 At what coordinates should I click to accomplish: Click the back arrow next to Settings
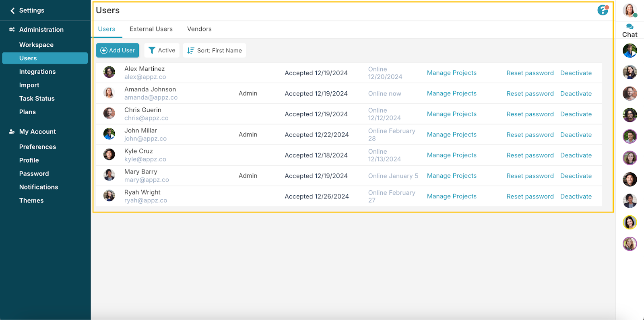(12, 10)
